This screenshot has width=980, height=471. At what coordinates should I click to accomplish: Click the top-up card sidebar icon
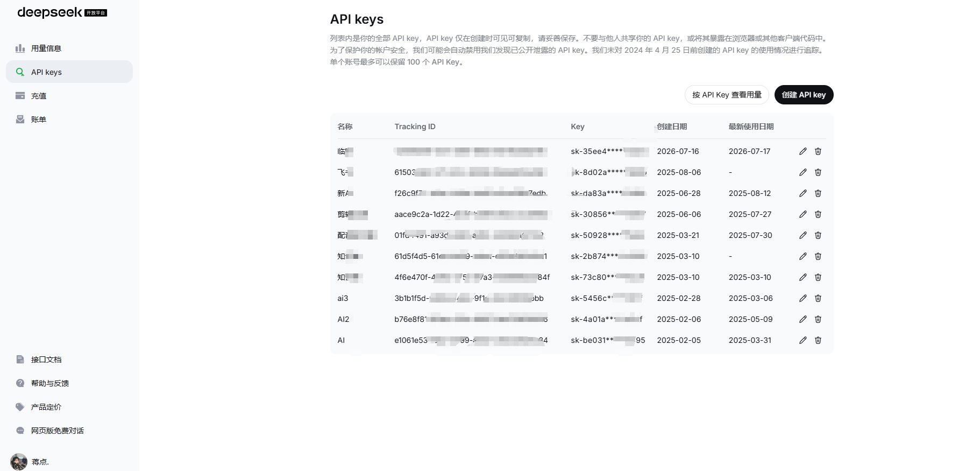20,96
